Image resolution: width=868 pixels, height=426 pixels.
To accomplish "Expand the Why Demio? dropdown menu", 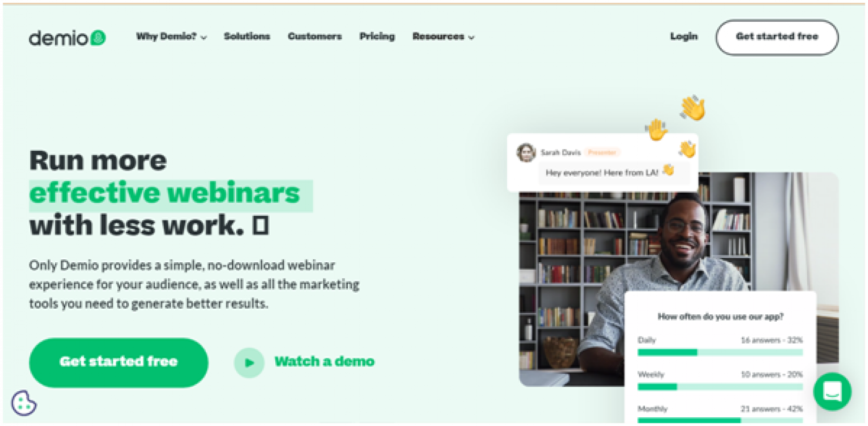I will coord(172,37).
